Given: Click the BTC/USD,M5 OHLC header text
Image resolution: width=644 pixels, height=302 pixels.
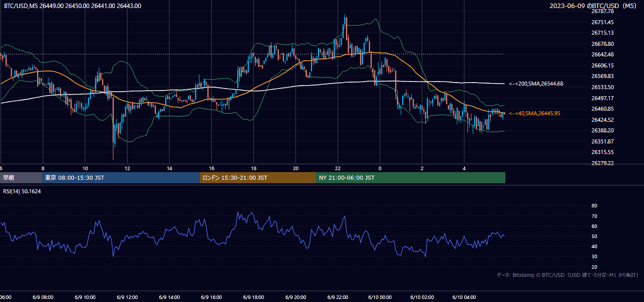Looking at the screenshot, I should 73,6.
